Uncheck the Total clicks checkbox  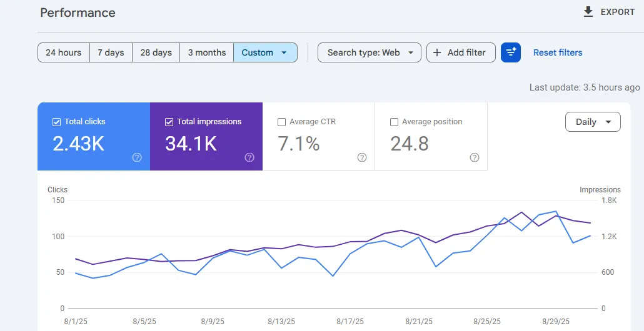pyautogui.click(x=57, y=122)
